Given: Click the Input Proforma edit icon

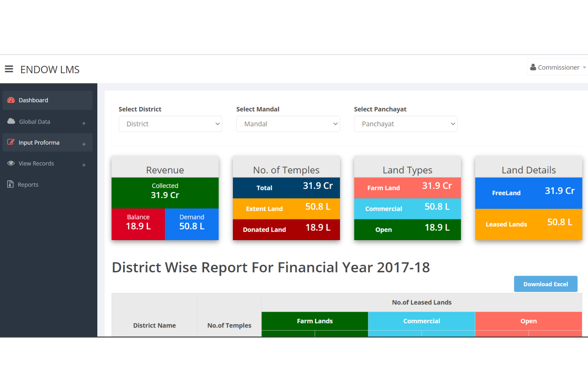Looking at the screenshot, I should [11, 142].
